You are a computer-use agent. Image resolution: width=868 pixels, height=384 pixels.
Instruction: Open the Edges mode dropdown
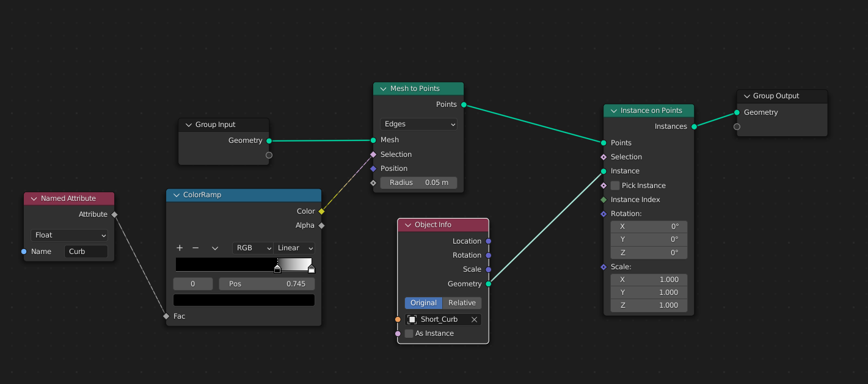(418, 124)
